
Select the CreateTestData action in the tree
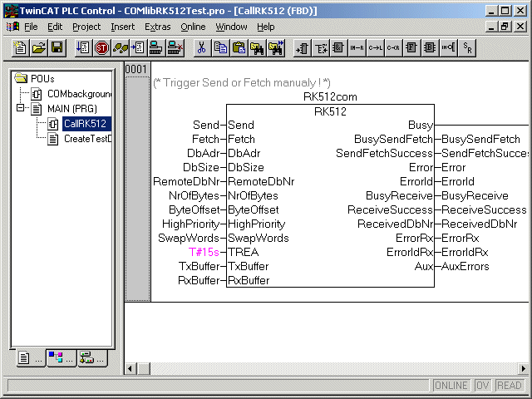pyautogui.click(x=87, y=139)
